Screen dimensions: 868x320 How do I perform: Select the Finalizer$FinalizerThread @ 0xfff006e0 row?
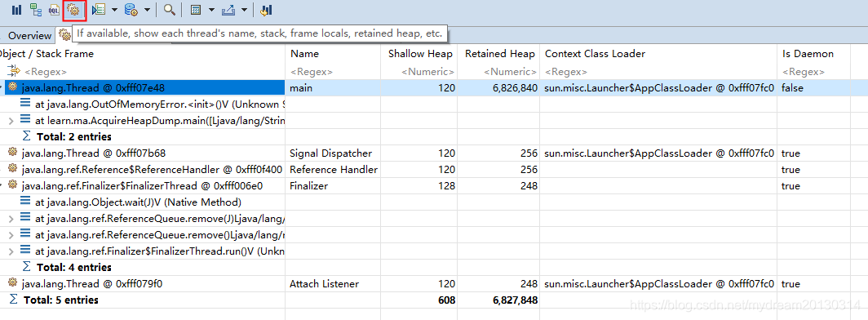point(425,186)
